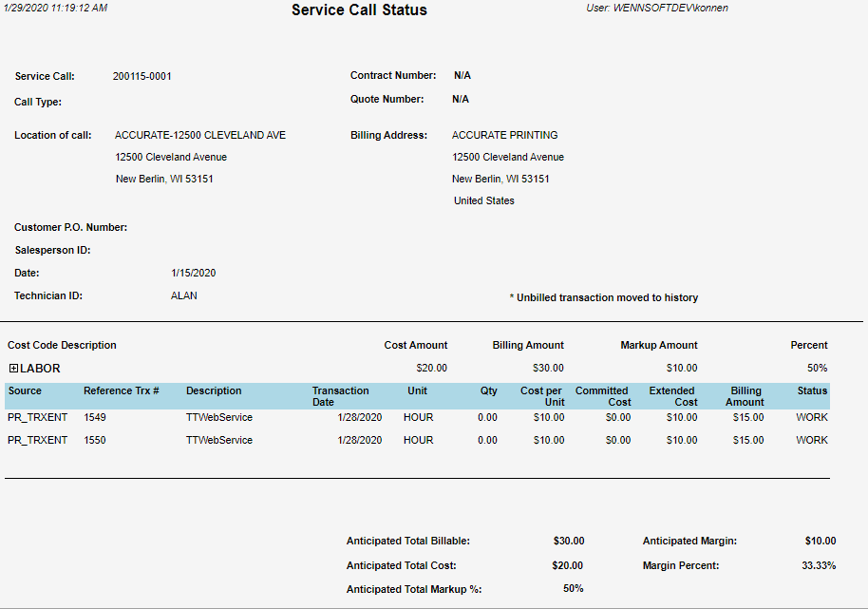This screenshot has height=609, width=868.
Task: Click the Cost Code Description heading
Action: (62, 345)
